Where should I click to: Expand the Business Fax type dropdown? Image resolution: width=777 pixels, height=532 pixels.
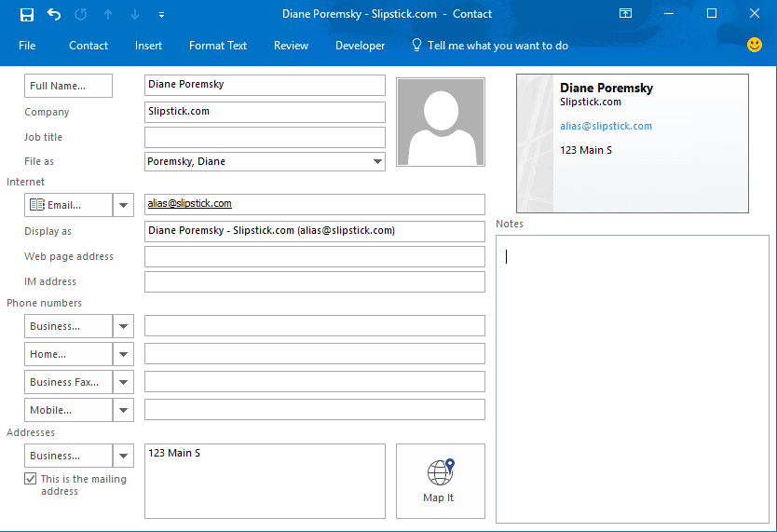(123, 382)
